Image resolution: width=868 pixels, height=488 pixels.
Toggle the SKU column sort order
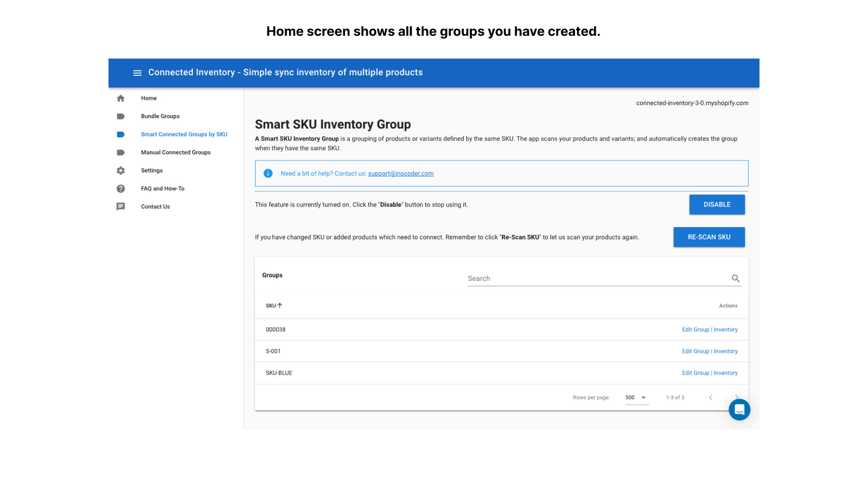pos(274,305)
